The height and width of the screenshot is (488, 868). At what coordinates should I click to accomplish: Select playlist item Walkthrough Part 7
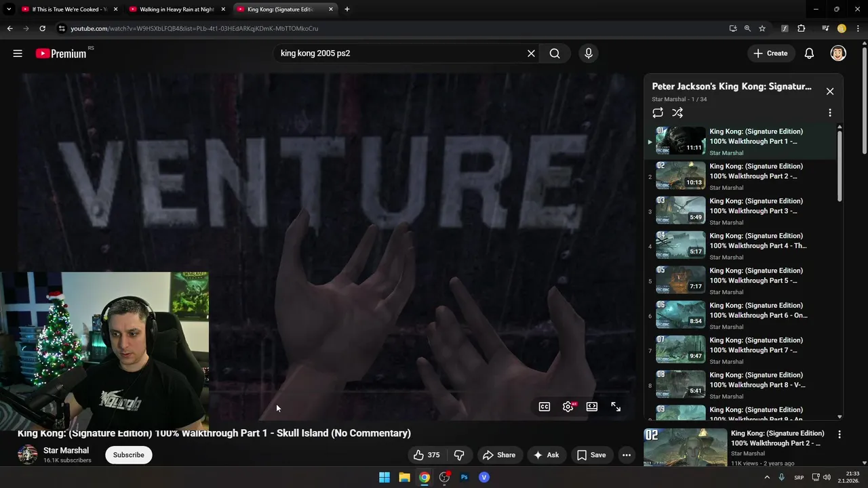point(742,350)
